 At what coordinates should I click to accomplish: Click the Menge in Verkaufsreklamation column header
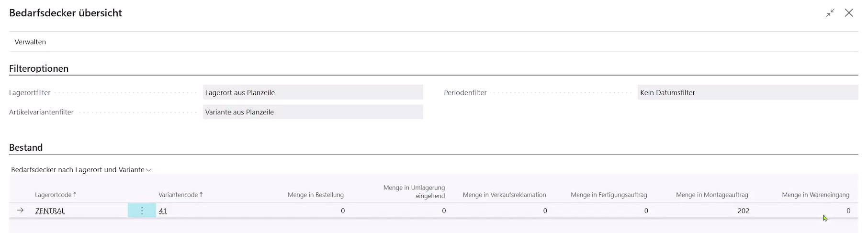click(x=504, y=195)
